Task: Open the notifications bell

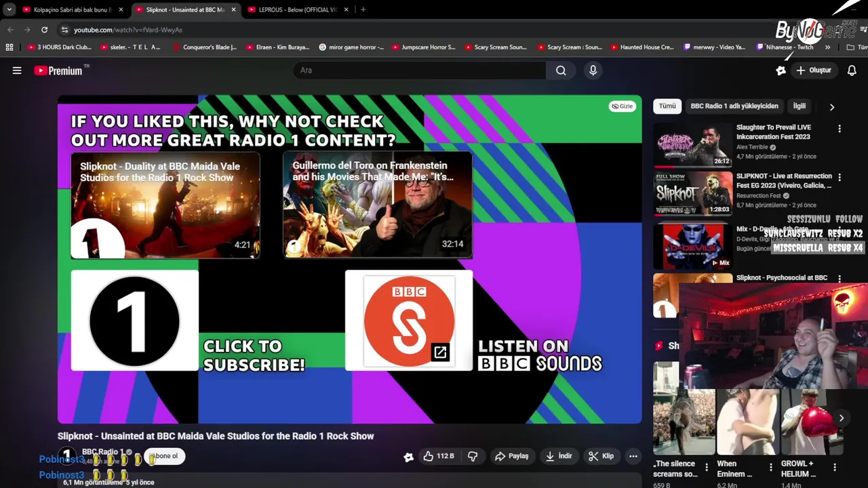Action: coord(852,70)
